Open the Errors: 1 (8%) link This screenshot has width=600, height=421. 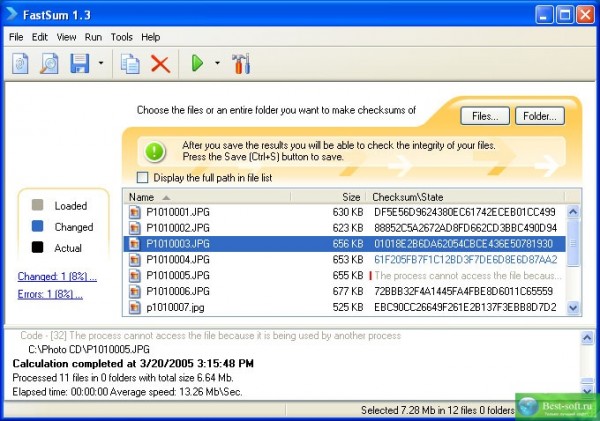coord(50,294)
